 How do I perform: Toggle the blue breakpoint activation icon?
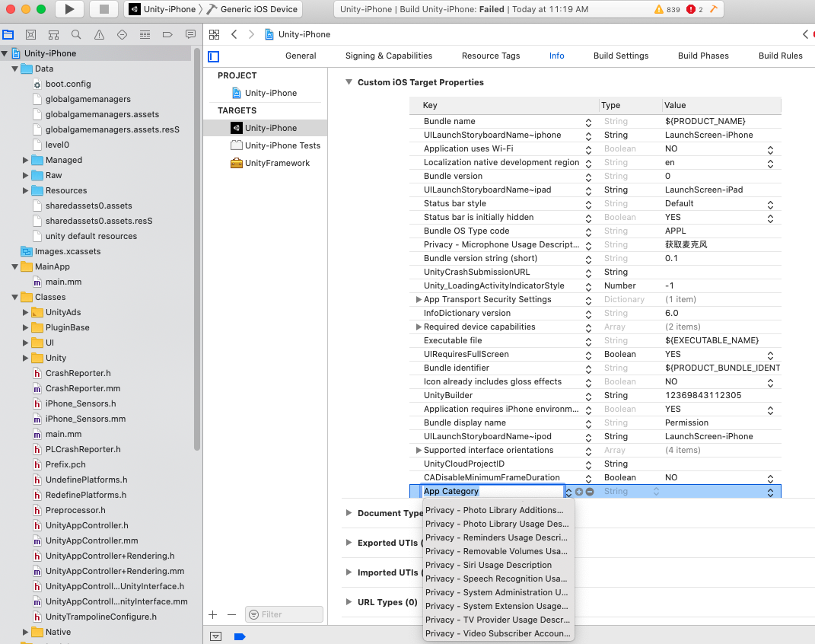click(x=240, y=636)
